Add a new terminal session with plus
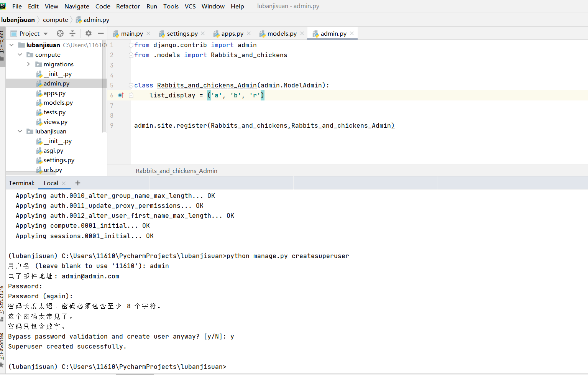 pyautogui.click(x=78, y=183)
